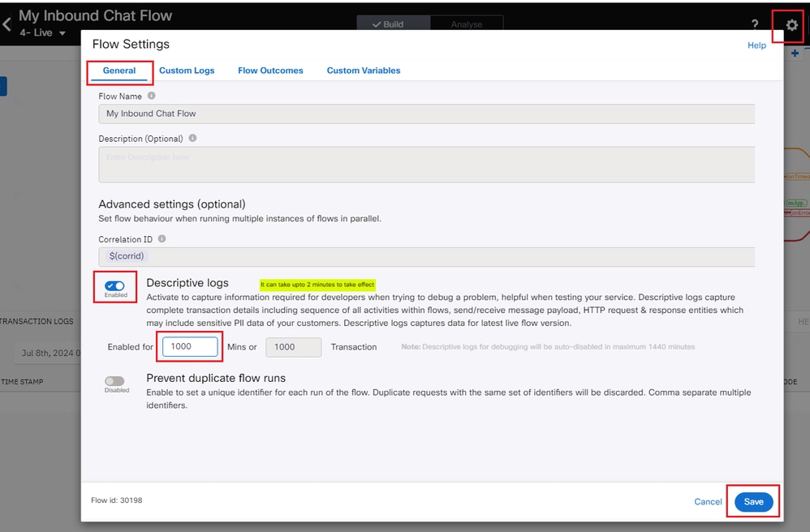810x532 pixels.
Task: Click the Correlation ID input field
Action: click(x=427, y=256)
